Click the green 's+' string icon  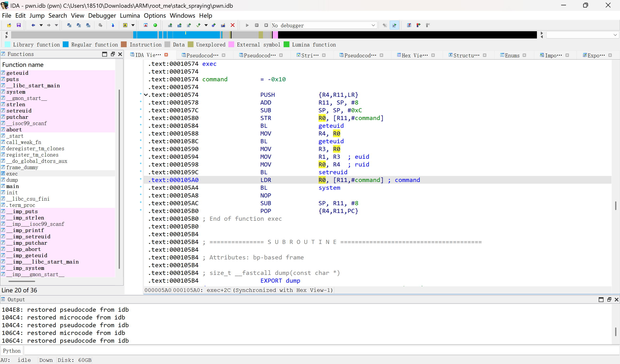[x=199, y=25]
